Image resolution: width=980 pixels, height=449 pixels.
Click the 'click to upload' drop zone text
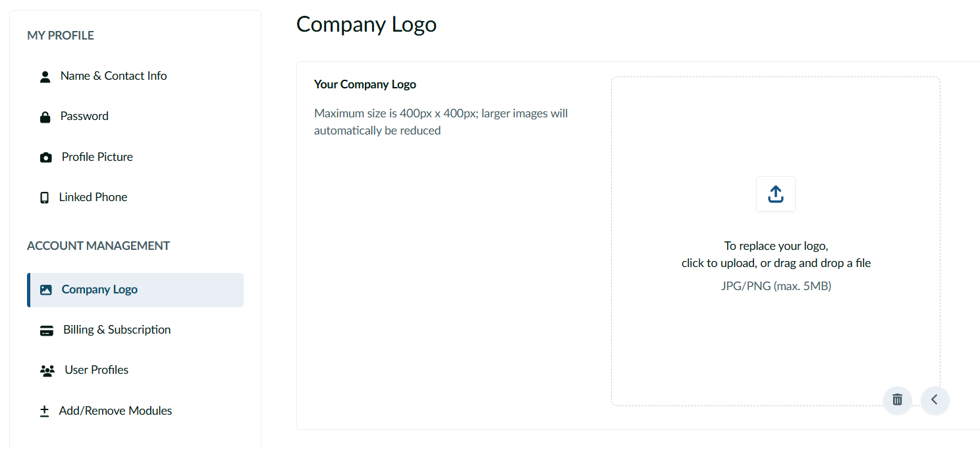[x=776, y=263]
